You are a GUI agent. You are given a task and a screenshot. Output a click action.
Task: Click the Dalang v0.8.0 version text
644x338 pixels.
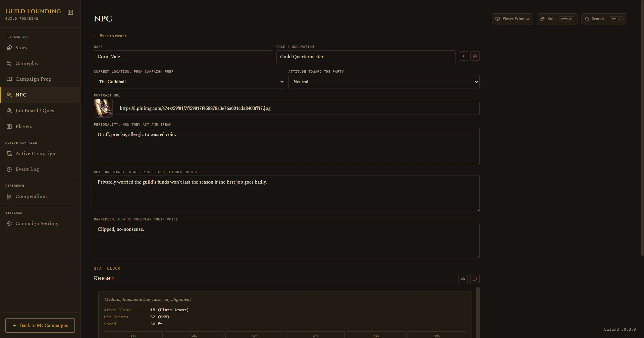tap(620, 329)
